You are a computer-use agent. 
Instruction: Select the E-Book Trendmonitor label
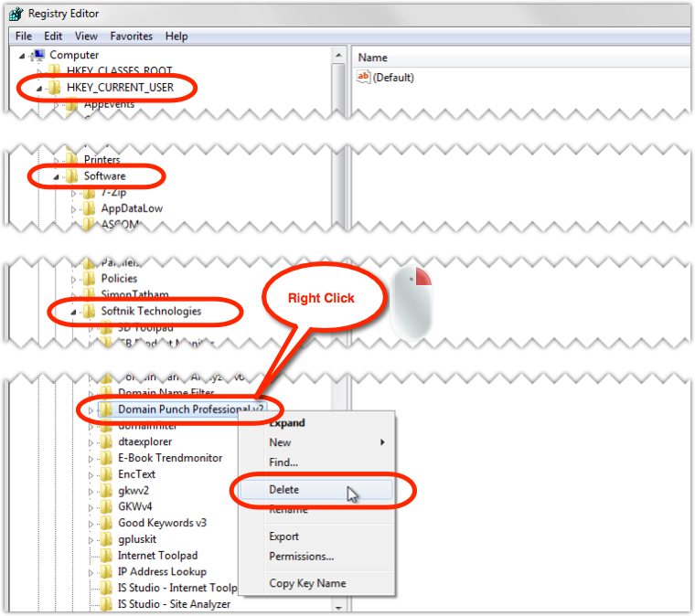[170, 458]
